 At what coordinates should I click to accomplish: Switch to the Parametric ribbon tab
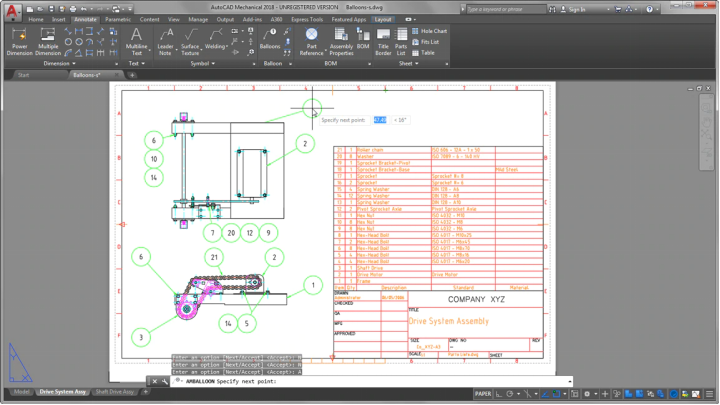[x=117, y=19]
